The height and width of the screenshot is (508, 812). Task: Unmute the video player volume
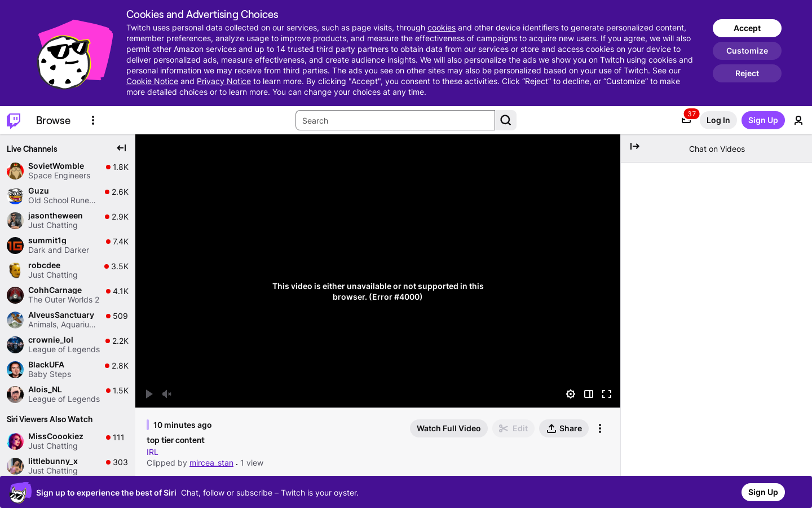click(x=167, y=394)
